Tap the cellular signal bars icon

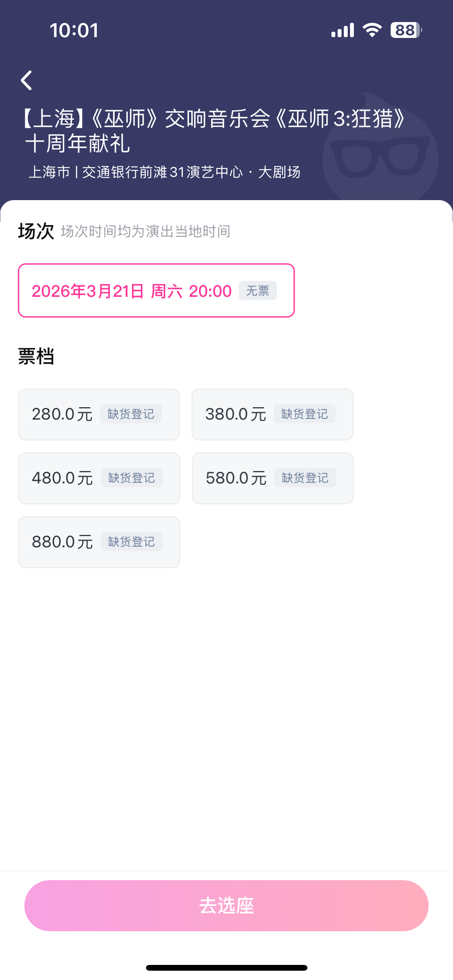pos(343,30)
